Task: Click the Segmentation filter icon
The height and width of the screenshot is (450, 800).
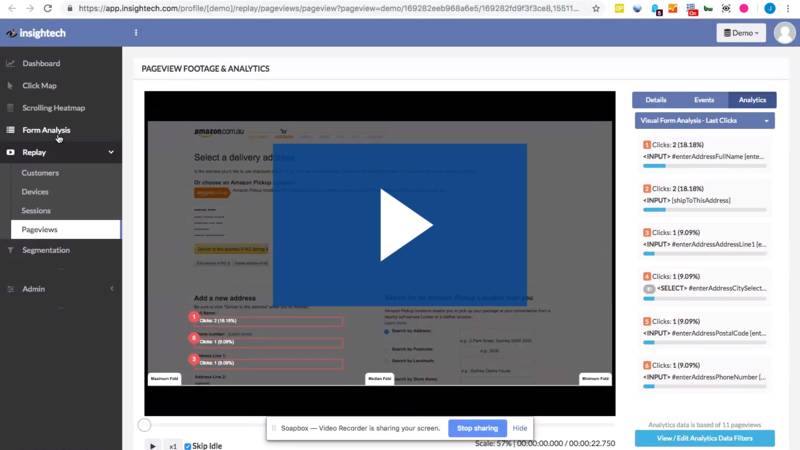Action: tap(10, 250)
